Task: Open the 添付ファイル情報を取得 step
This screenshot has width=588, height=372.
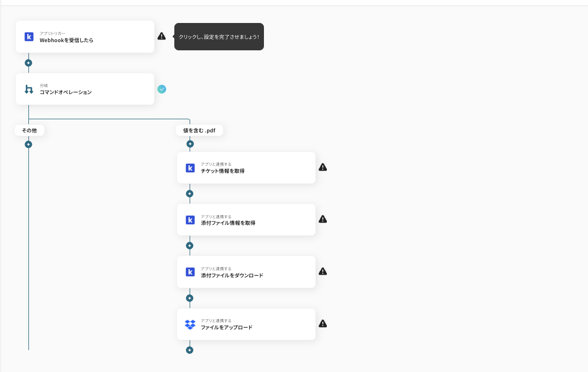Action: [246, 220]
